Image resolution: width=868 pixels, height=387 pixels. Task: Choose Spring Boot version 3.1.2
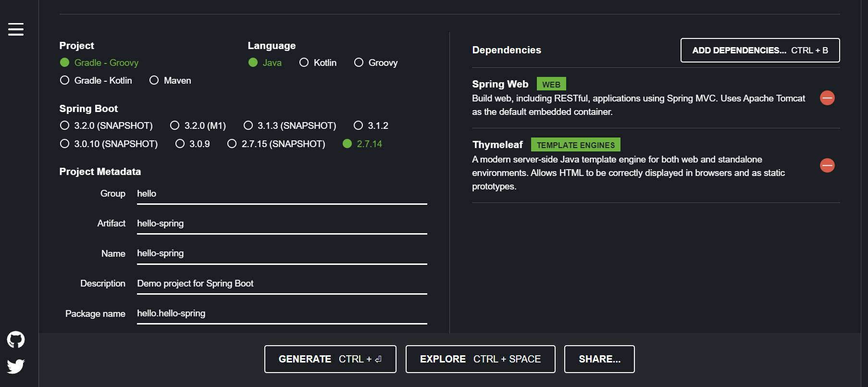click(371, 125)
